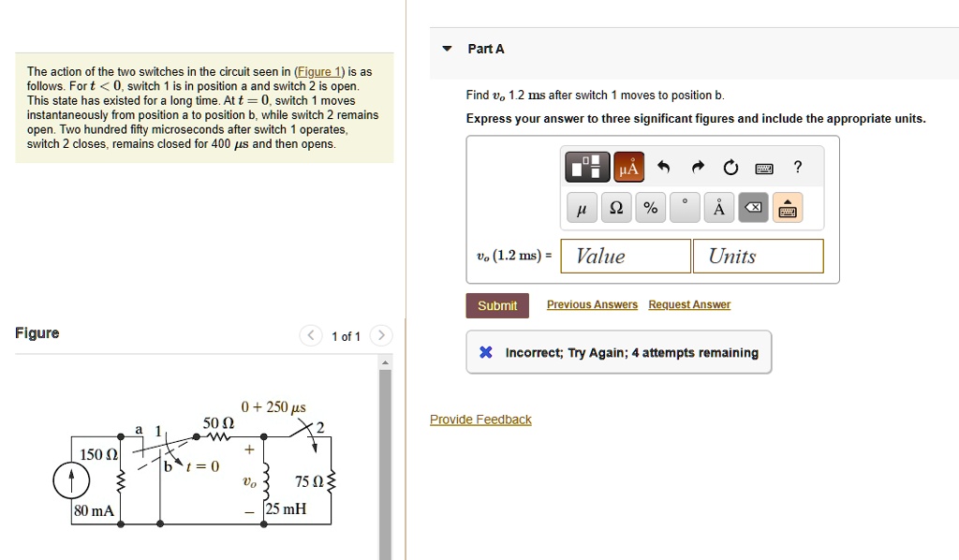Click the help question mark icon
959x560 pixels.
click(797, 167)
